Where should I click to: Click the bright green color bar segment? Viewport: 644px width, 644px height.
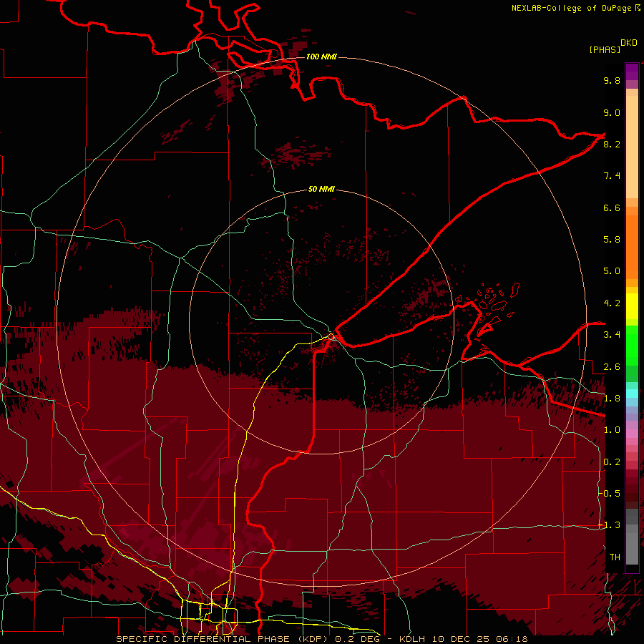click(x=632, y=346)
